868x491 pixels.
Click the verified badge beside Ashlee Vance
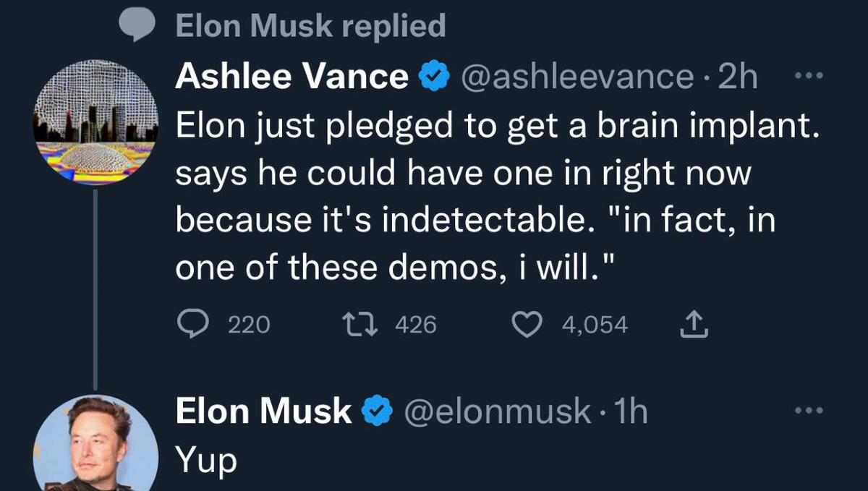click(x=435, y=77)
